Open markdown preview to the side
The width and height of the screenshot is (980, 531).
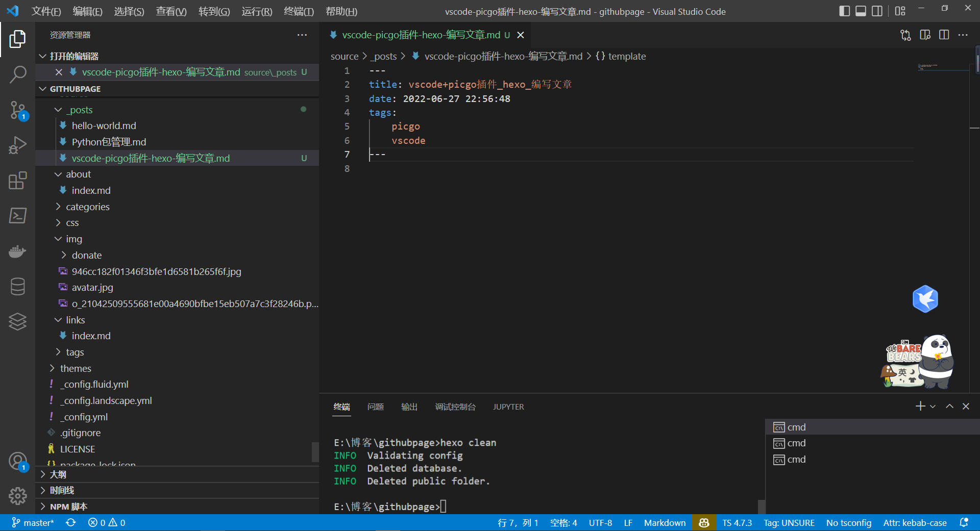(x=925, y=35)
